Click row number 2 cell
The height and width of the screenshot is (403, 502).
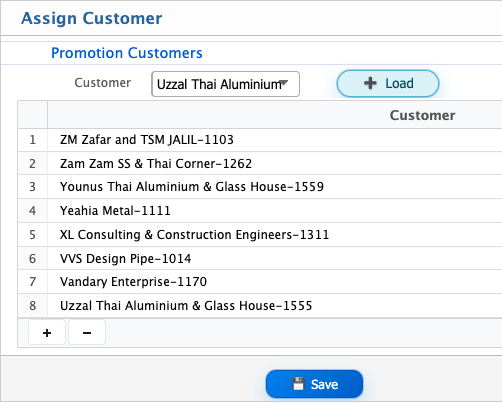(32, 163)
